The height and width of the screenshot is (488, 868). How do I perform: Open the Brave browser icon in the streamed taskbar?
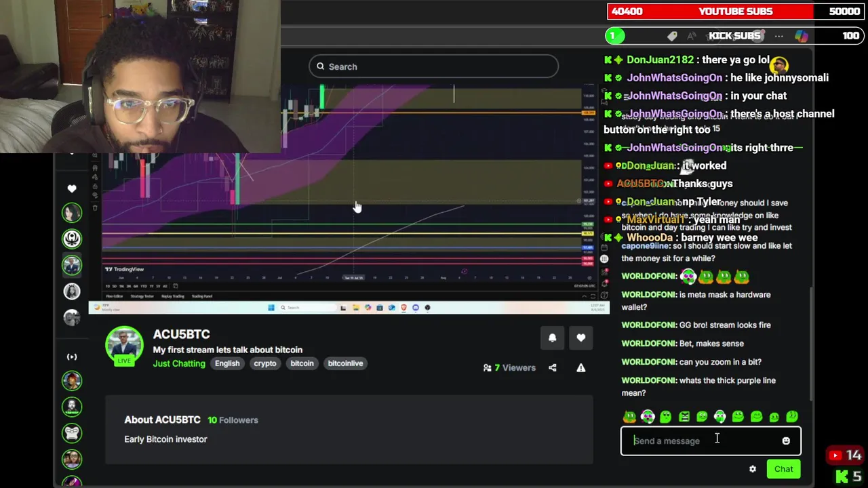click(x=403, y=308)
